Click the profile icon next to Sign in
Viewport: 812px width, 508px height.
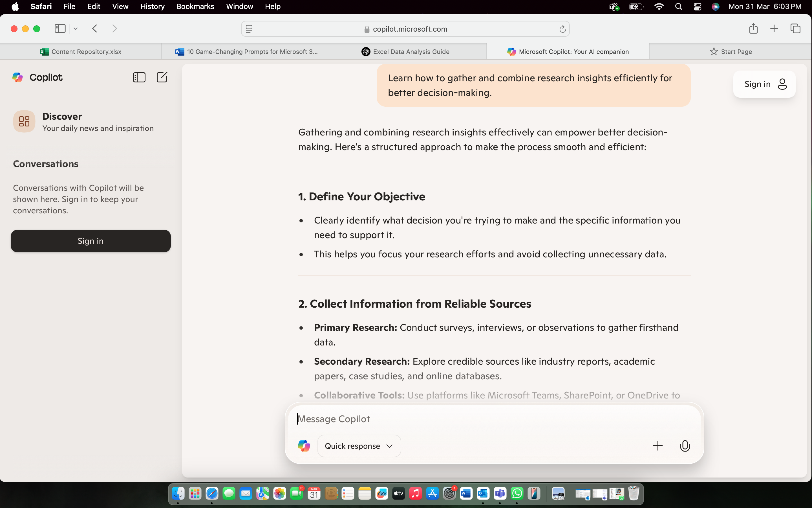(782, 84)
